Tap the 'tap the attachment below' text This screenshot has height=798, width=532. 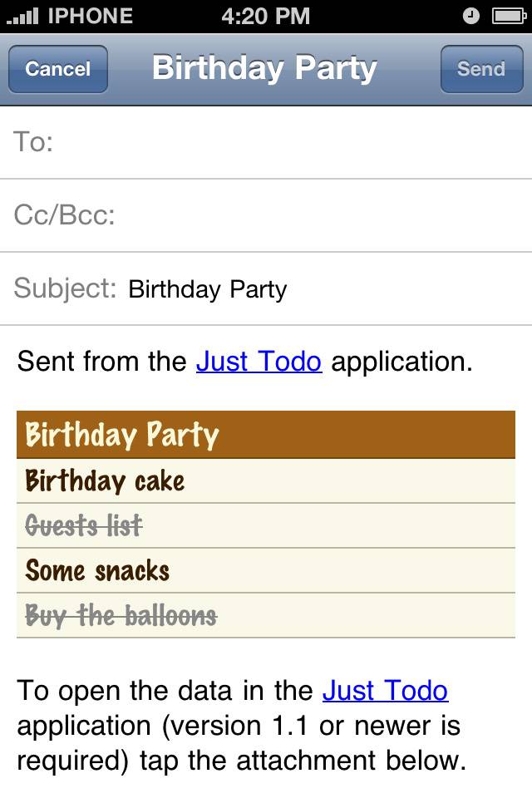tap(303, 761)
